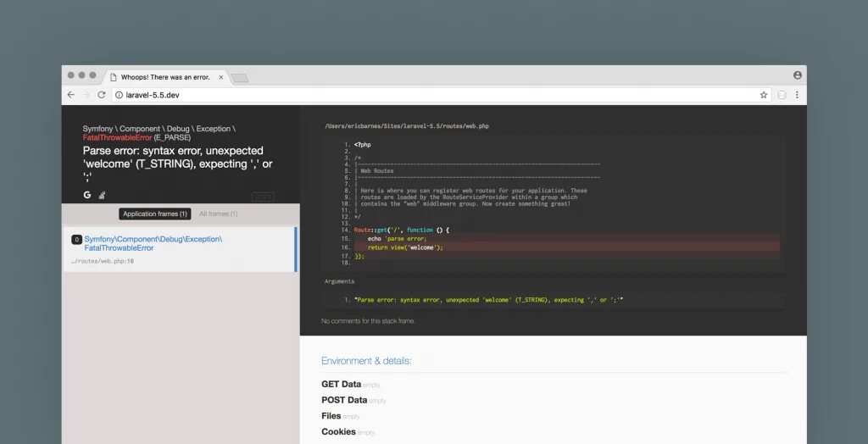Click the ../routes/web.php:16 frame path
Viewport: 868px width, 444px height.
coord(103,261)
